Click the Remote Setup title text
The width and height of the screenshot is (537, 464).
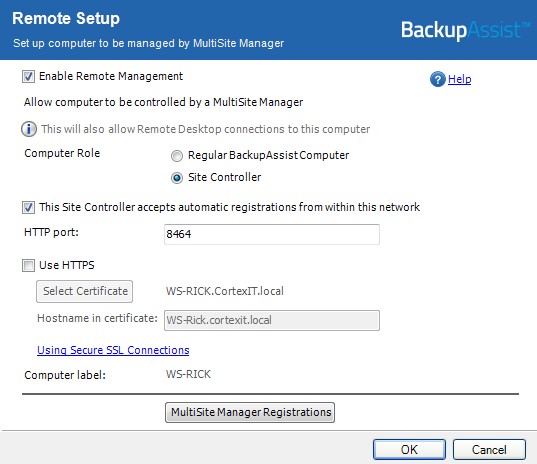[x=66, y=18]
